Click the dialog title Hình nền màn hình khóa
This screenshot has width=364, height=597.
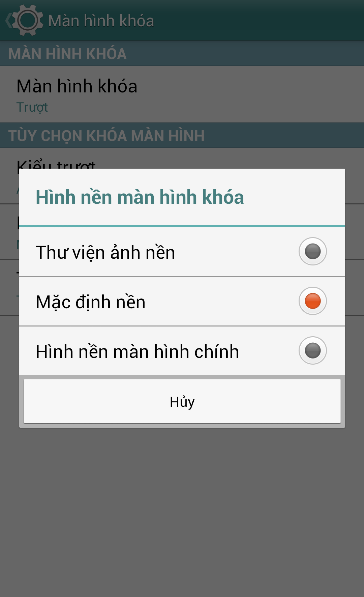click(x=140, y=197)
